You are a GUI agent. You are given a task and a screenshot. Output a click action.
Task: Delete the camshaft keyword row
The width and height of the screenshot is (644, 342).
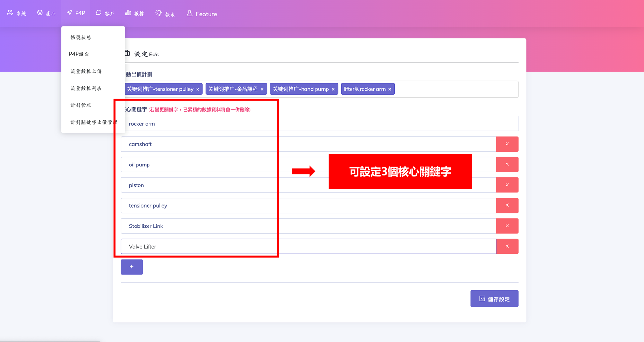point(507,144)
